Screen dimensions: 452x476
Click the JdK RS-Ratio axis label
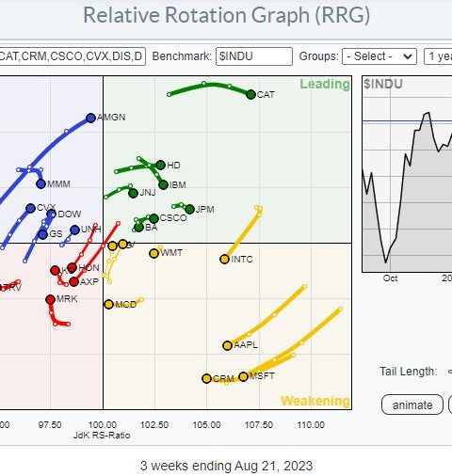(x=102, y=436)
